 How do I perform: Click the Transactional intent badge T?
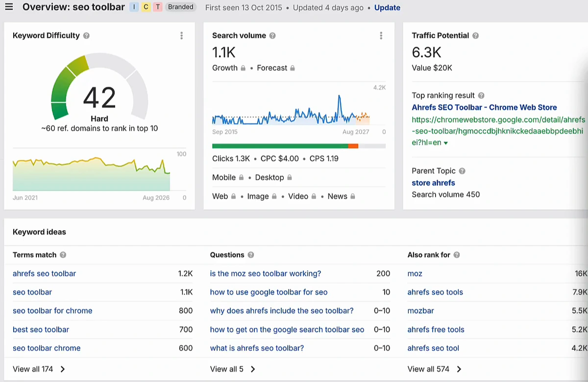point(157,7)
